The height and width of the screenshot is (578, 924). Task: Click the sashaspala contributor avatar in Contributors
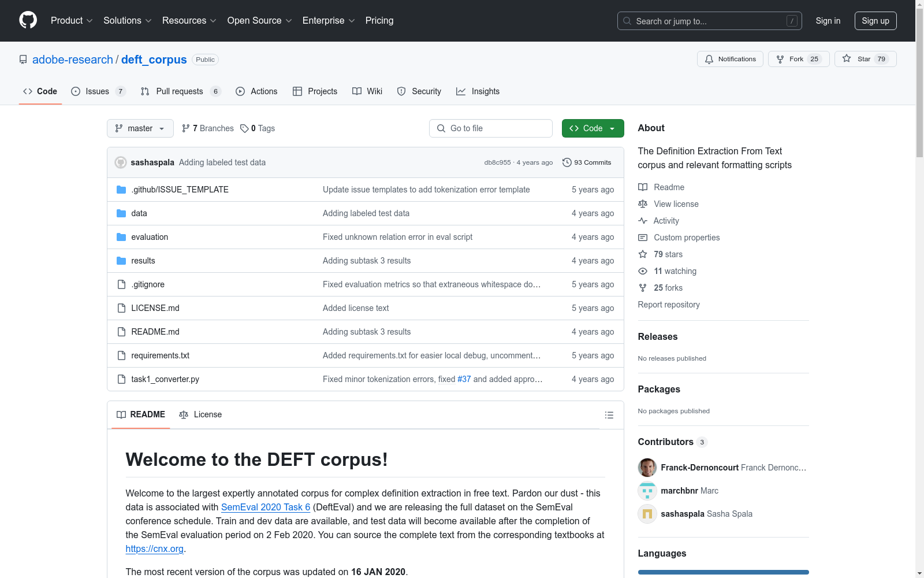tap(647, 514)
